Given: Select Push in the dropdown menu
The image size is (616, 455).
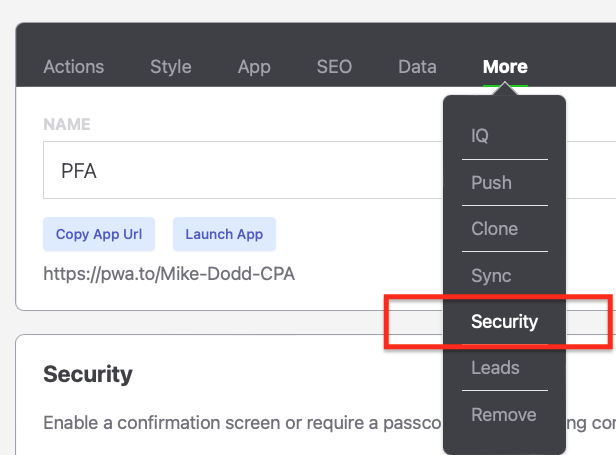Looking at the screenshot, I should [x=491, y=182].
